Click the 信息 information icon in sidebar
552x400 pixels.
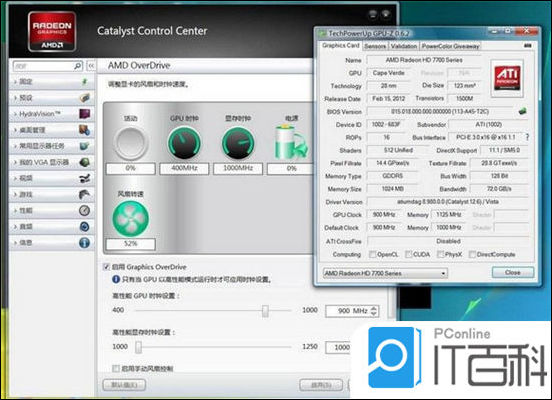(x=84, y=243)
